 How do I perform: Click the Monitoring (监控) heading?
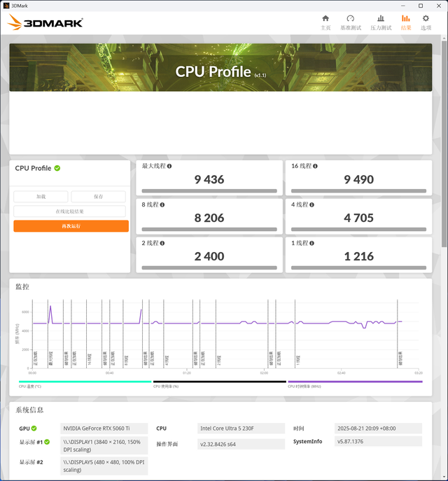tap(22, 287)
